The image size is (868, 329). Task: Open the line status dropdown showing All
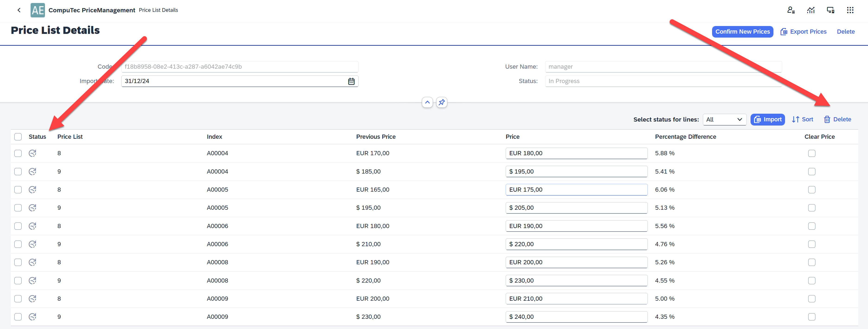click(x=724, y=119)
